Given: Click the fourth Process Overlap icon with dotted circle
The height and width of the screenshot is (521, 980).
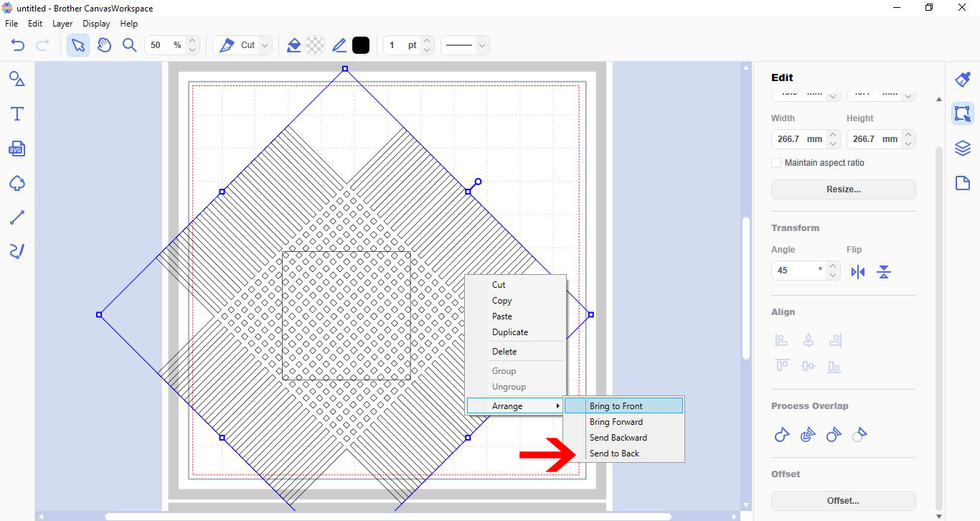Looking at the screenshot, I should point(859,434).
